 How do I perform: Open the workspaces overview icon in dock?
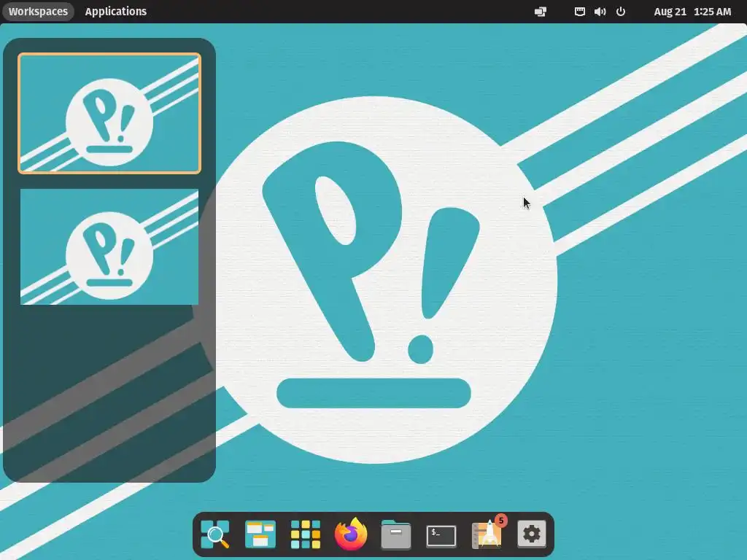tap(260, 534)
